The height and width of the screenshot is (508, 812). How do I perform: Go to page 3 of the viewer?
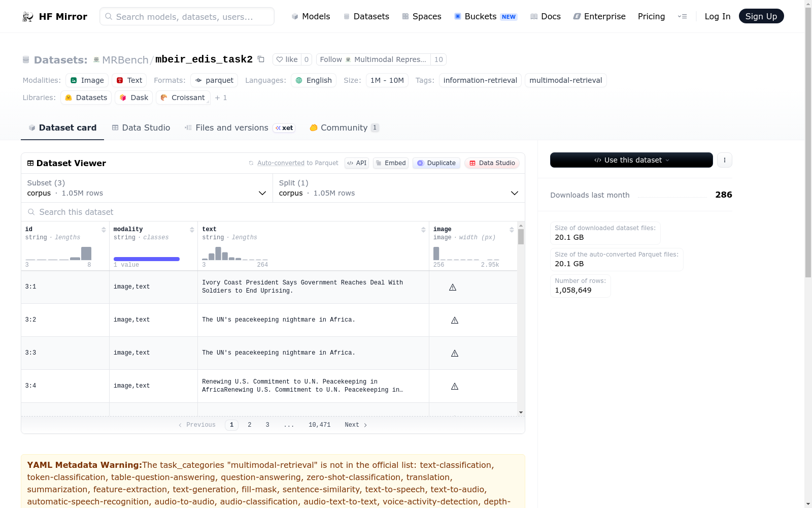267,425
